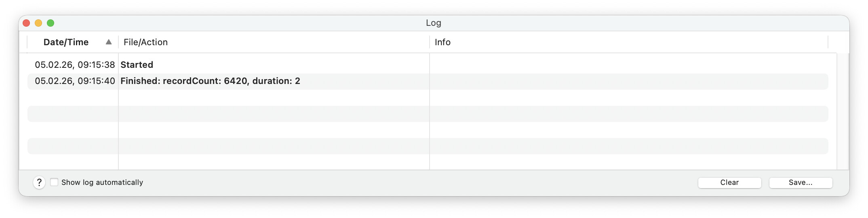Select the Started log entry
The image size is (868, 218).
(137, 65)
